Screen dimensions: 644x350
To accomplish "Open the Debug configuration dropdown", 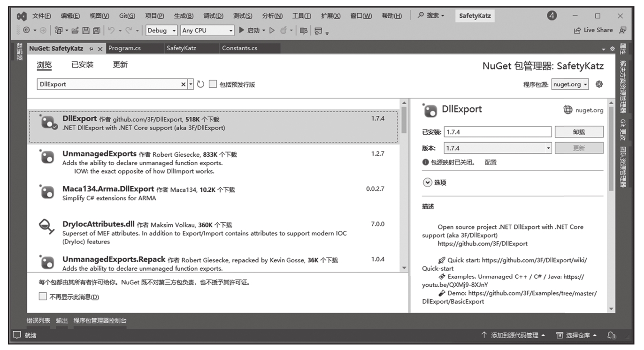I will 161,30.
